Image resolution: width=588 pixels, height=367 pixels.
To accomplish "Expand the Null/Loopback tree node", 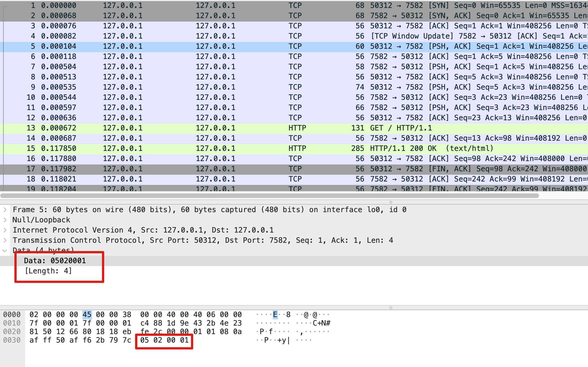I will coord(5,220).
